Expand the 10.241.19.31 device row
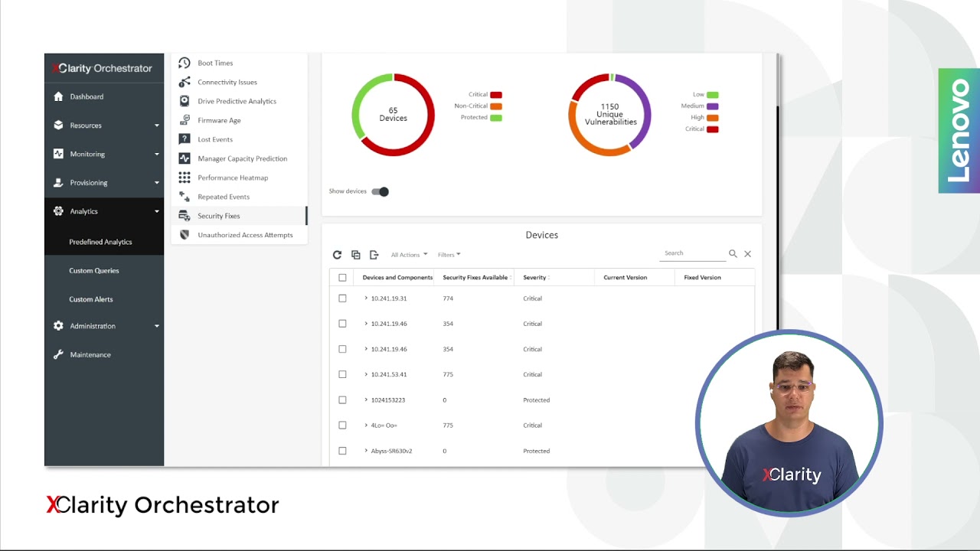The height and width of the screenshot is (551, 980). [x=366, y=298]
